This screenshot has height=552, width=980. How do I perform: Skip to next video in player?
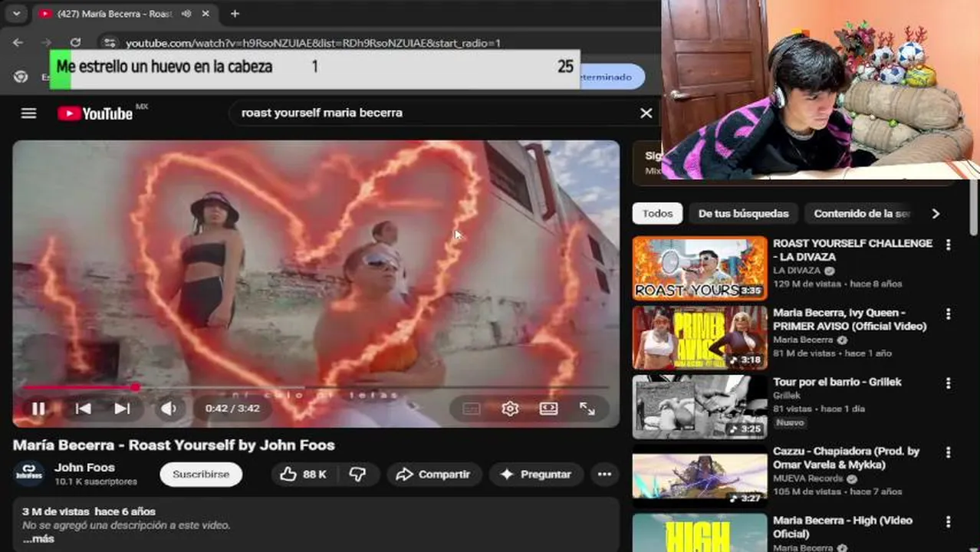pyautogui.click(x=122, y=409)
